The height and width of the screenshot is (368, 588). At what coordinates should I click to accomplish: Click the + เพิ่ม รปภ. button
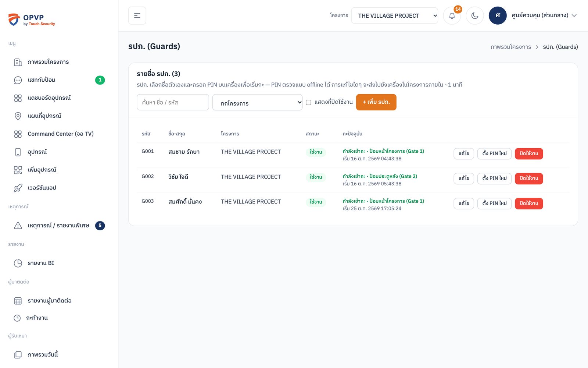[x=376, y=102]
